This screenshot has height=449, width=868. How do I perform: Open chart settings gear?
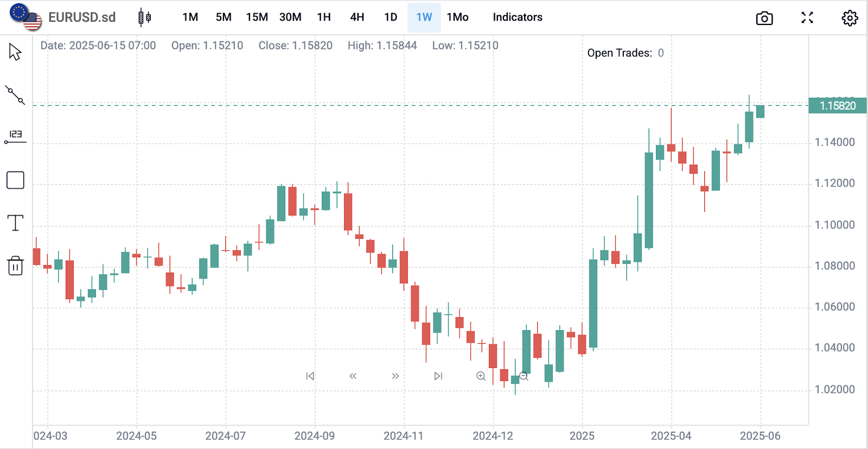850,18
